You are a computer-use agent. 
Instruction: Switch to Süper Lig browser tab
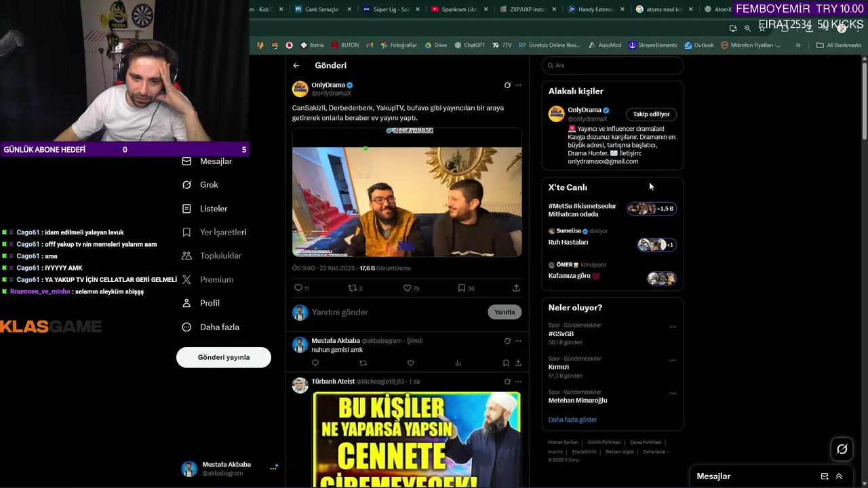(x=392, y=9)
